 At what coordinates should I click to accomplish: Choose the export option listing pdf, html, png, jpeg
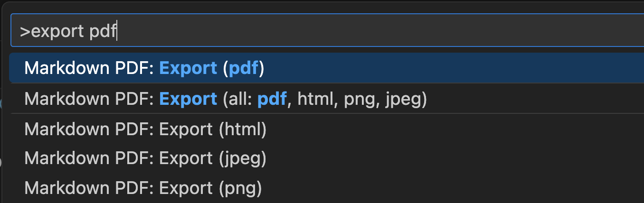pyautogui.click(x=226, y=99)
